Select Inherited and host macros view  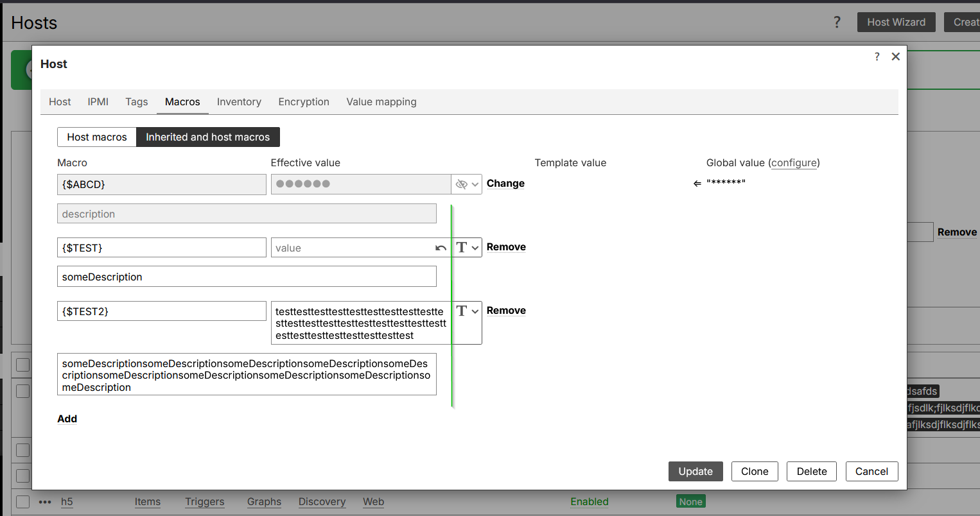(x=207, y=137)
